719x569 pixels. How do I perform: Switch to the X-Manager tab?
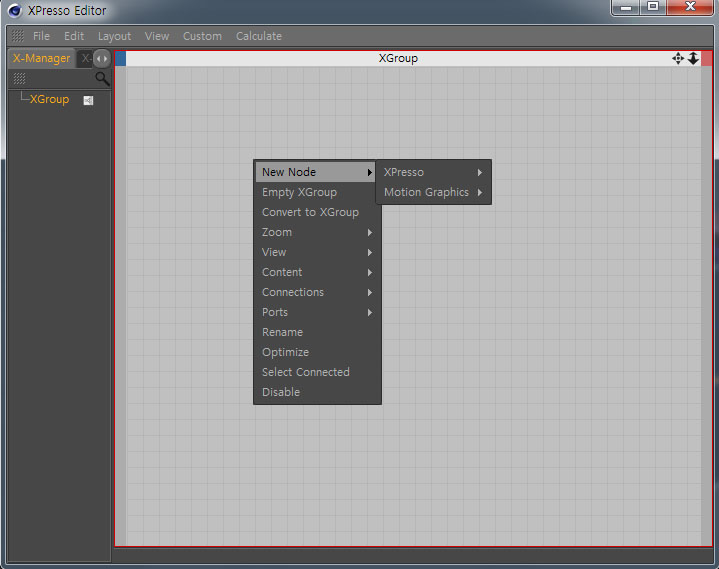(x=41, y=58)
